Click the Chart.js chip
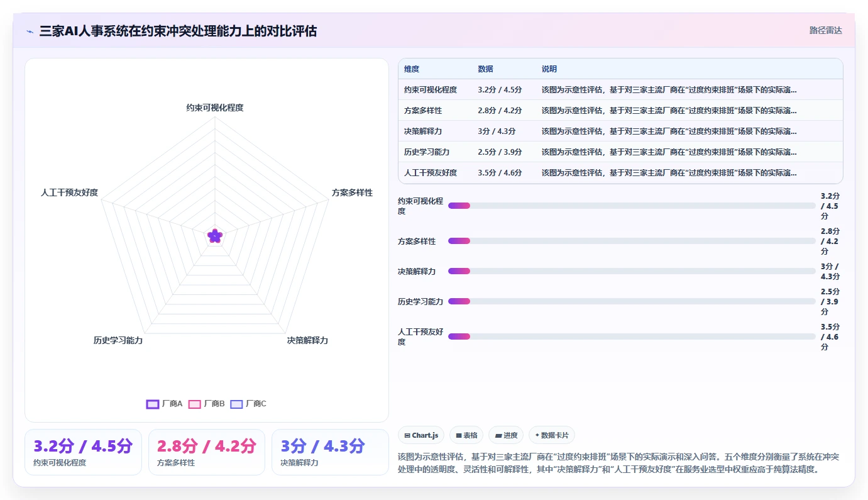This screenshot has width=868, height=500. [x=421, y=435]
